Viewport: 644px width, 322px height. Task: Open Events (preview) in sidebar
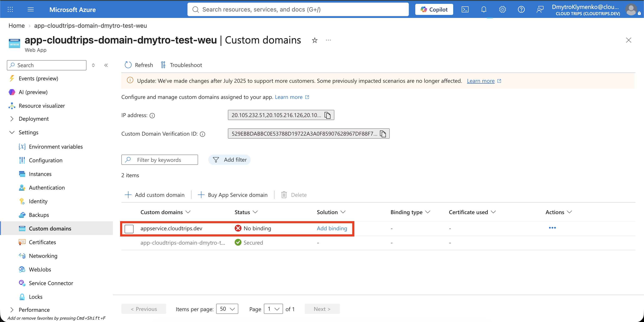point(38,79)
